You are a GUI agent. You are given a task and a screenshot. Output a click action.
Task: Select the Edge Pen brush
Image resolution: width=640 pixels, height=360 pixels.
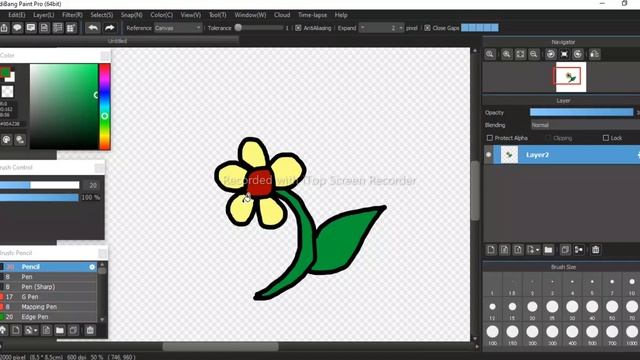tap(49, 317)
